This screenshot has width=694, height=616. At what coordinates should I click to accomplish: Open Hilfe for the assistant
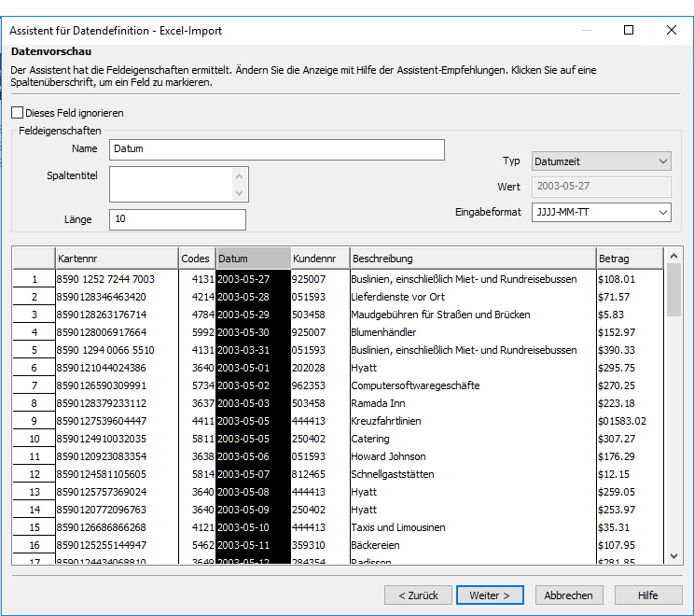click(x=647, y=595)
